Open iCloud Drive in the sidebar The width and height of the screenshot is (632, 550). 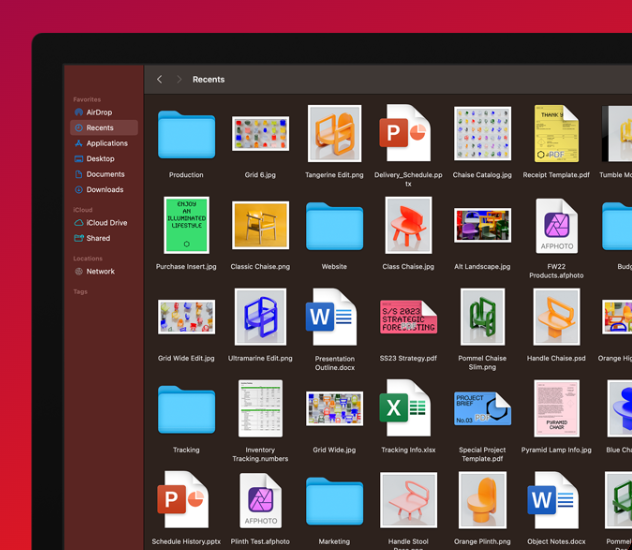point(104,223)
